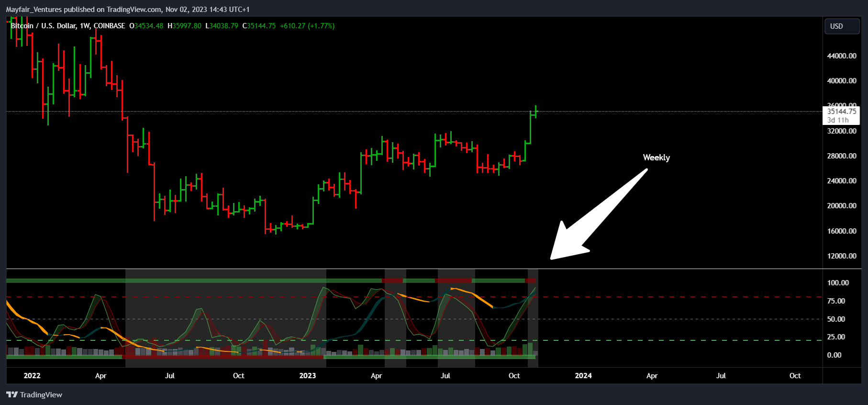Click the Weekly text annotation

[x=656, y=157]
